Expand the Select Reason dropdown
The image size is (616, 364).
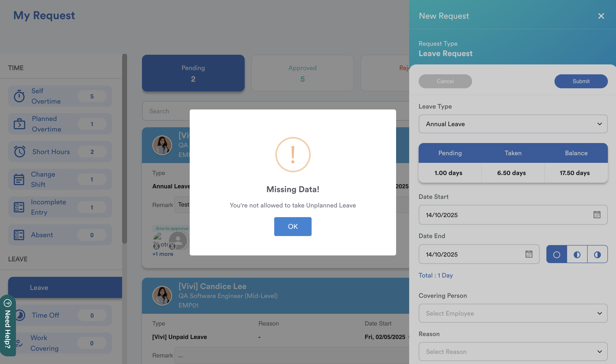click(513, 351)
